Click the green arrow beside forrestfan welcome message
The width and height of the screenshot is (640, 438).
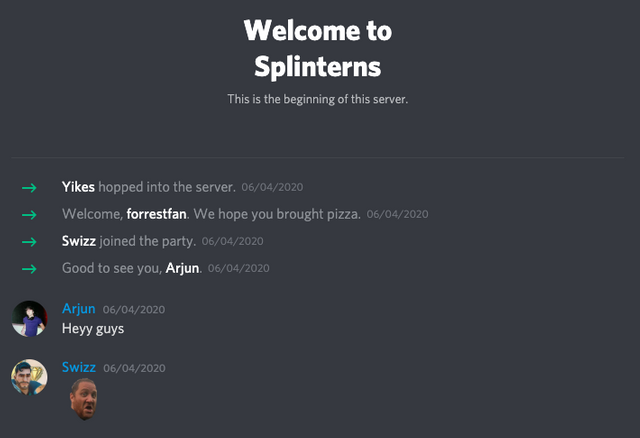[29, 214]
